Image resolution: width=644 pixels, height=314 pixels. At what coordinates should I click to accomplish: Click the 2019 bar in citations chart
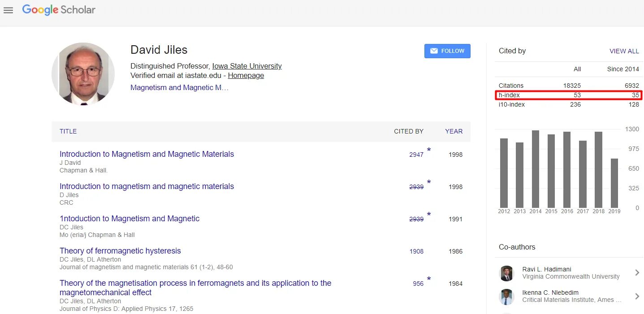pos(614,183)
